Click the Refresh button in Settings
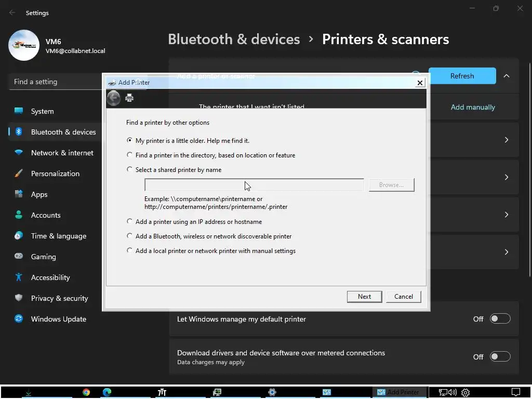The width and height of the screenshot is (532, 399). pos(462,76)
